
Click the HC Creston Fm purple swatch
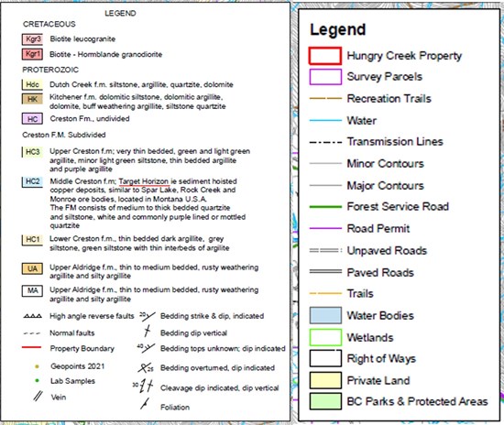(32, 119)
